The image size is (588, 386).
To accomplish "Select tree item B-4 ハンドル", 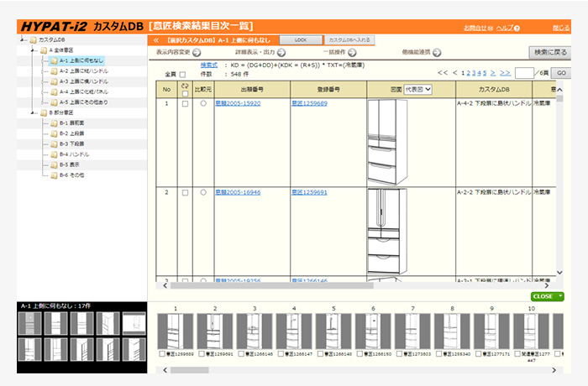I will (x=74, y=154).
